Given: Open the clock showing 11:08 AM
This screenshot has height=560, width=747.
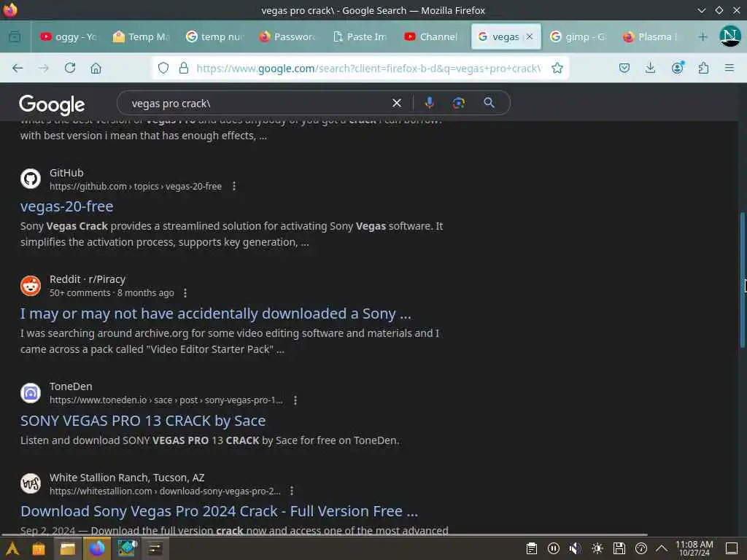Looking at the screenshot, I should (x=694, y=548).
